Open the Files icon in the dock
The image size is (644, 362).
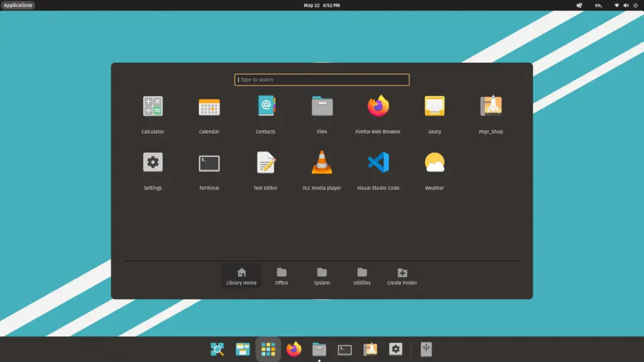click(319, 349)
